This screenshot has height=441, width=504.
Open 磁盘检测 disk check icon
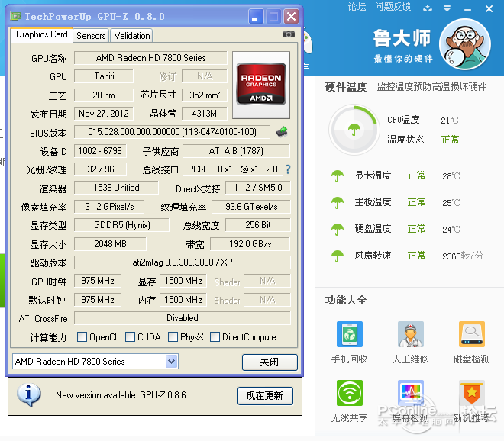(x=471, y=334)
